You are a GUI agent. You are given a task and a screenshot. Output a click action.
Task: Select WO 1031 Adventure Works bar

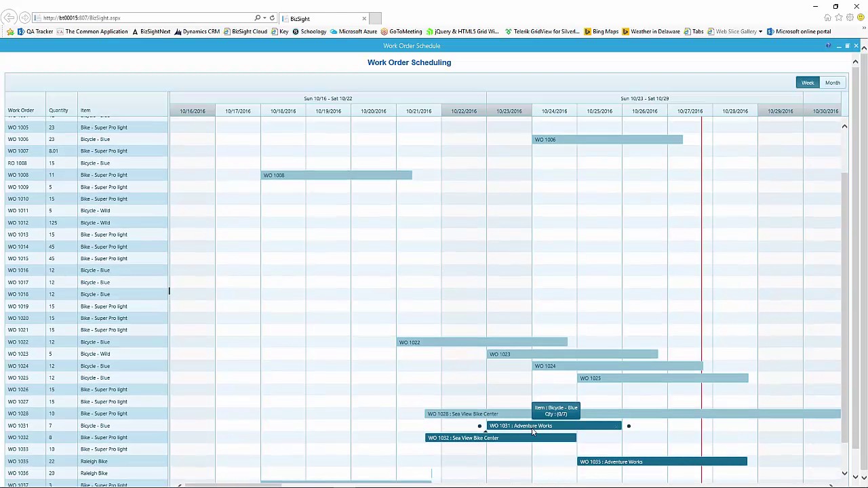554,426
